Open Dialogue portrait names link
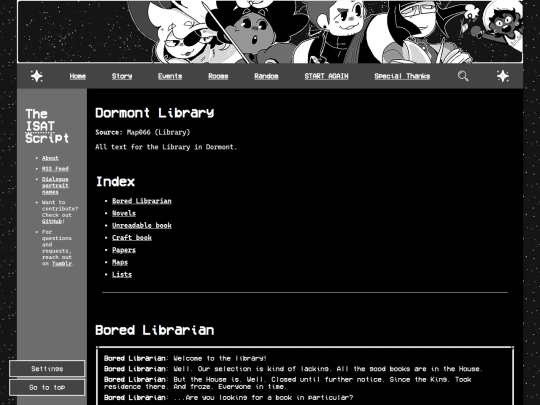 click(x=55, y=185)
